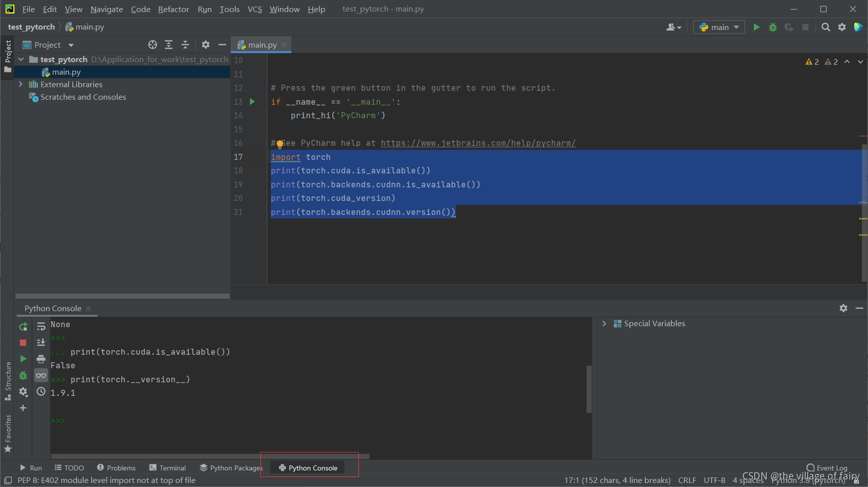Open the main run configuration dropdown

[719, 27]
